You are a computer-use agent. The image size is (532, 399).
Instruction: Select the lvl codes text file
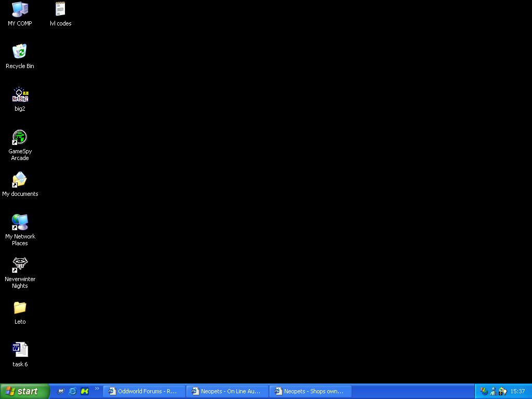(60, 9)
